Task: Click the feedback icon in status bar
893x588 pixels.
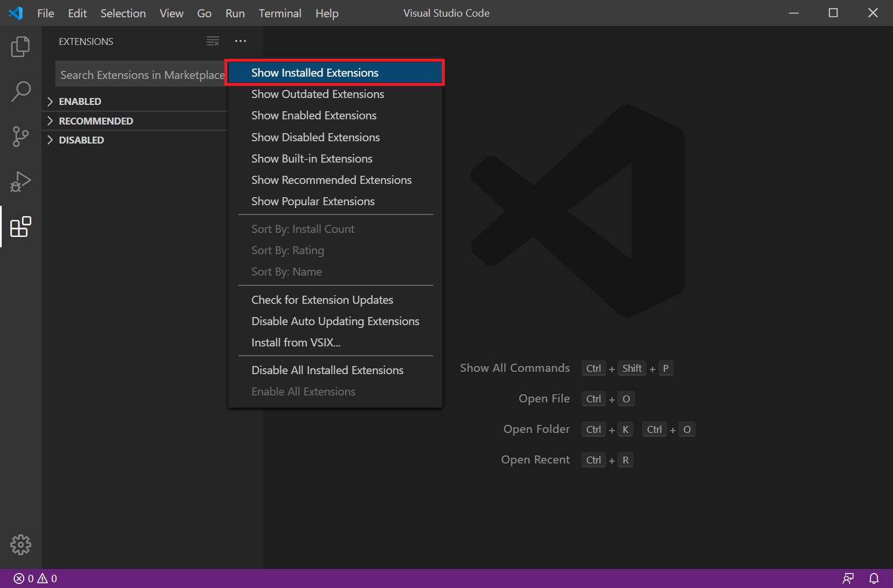Action: click(x=848, y=578)
